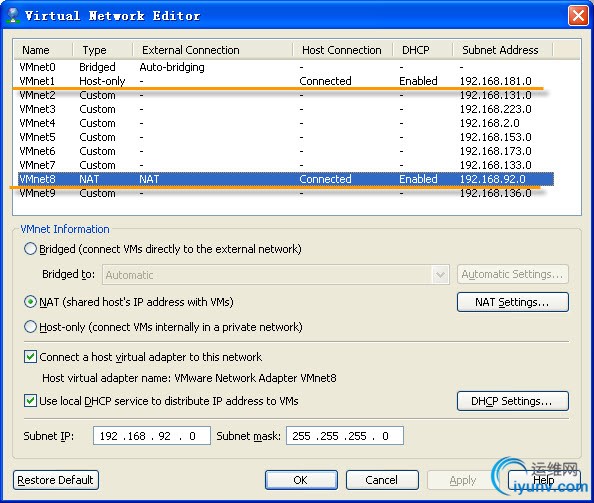Select the VMnet8 NAT row
The image size is (594, 503).
pos(286,179)
